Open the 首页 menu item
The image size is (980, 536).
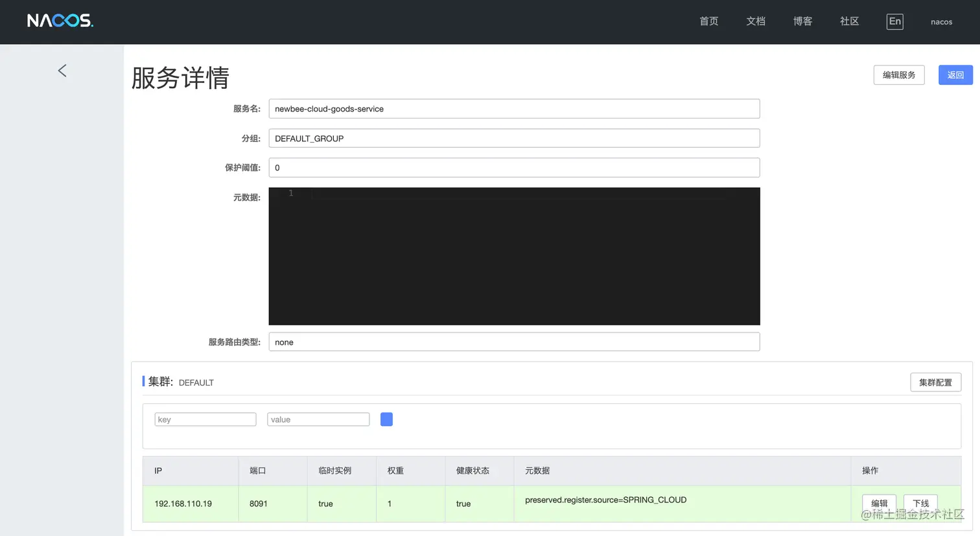[709, 21]
